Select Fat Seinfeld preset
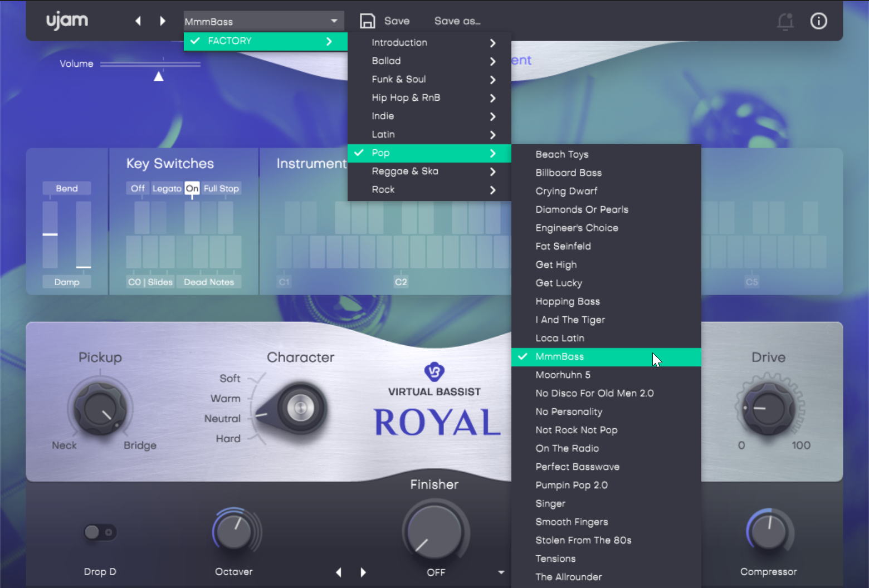Screen dimensions: 869x588 606,247
